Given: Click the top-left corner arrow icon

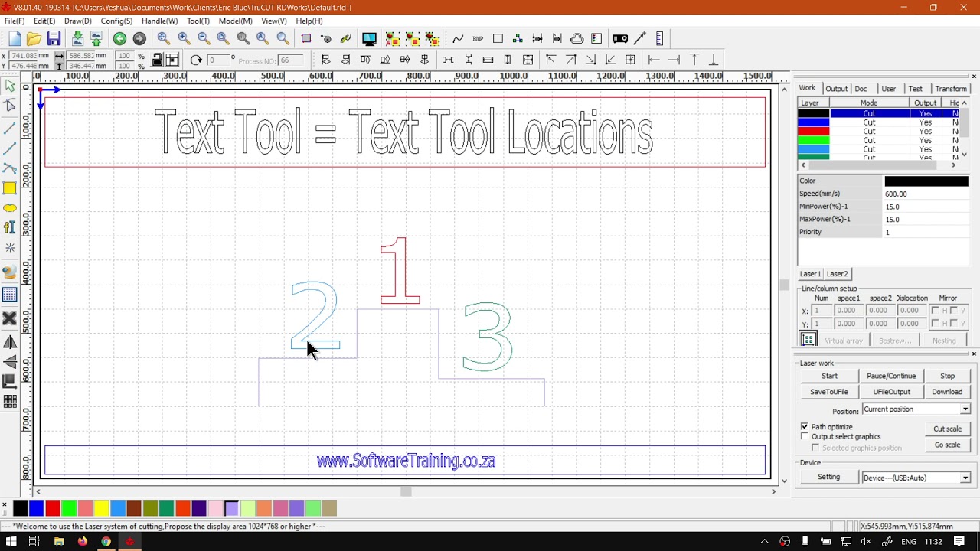Looking at the screenshot, I should (x=550, y=60).
